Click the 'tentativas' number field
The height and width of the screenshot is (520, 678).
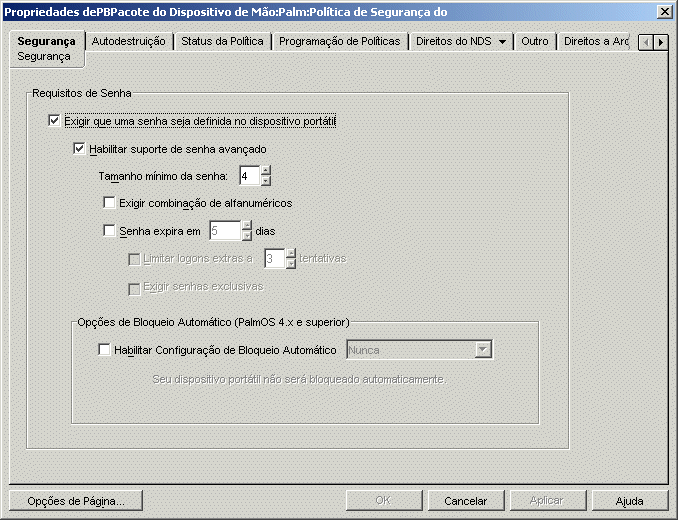(x=275, y=258)
